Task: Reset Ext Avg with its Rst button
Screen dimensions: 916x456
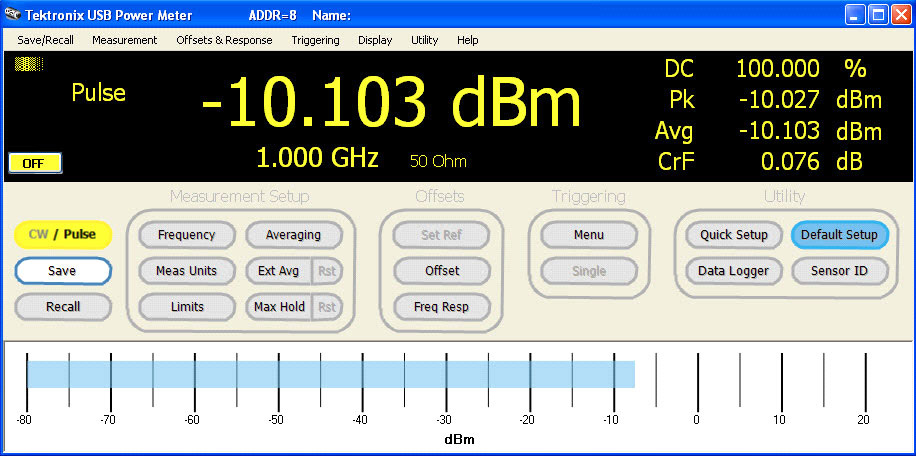Action: coord(327,271)
